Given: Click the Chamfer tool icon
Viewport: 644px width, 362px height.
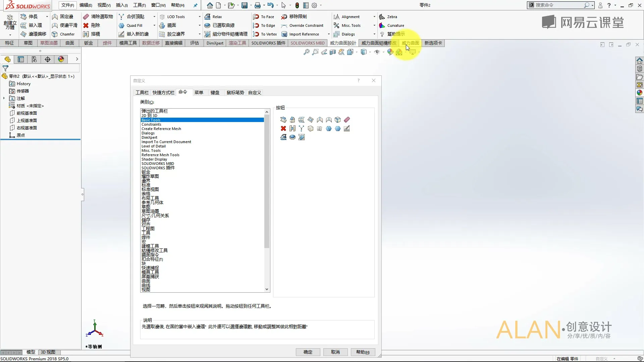Looking at the screenshot, I should coord(55,34).
